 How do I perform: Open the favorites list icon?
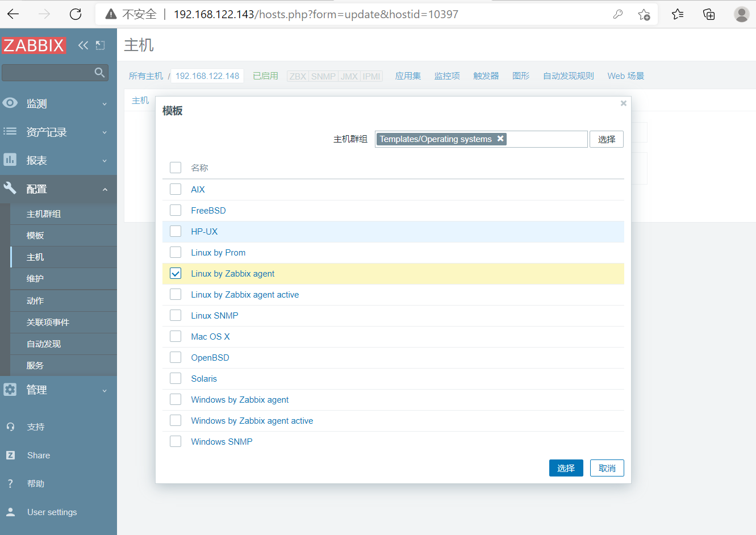click(678, 14)
